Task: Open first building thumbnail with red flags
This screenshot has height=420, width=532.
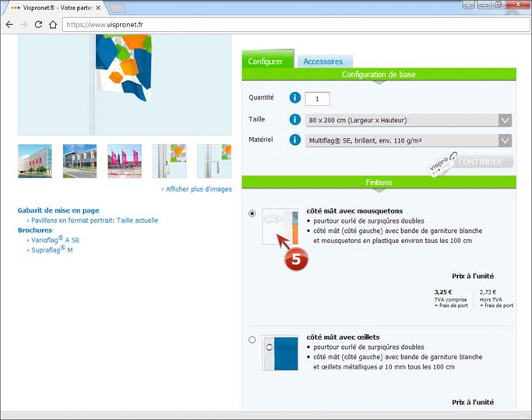Action: coord(35,161)
